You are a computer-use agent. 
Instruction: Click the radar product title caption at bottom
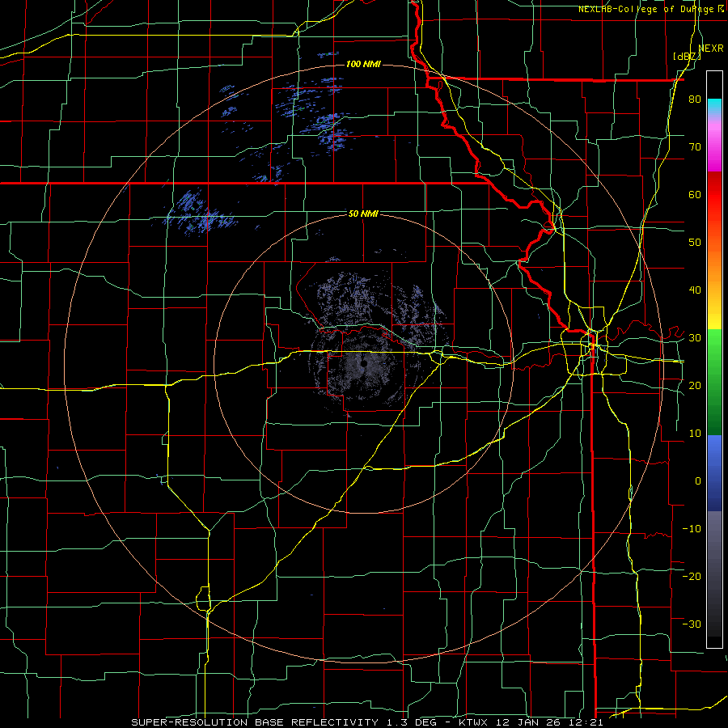(366, 722)
